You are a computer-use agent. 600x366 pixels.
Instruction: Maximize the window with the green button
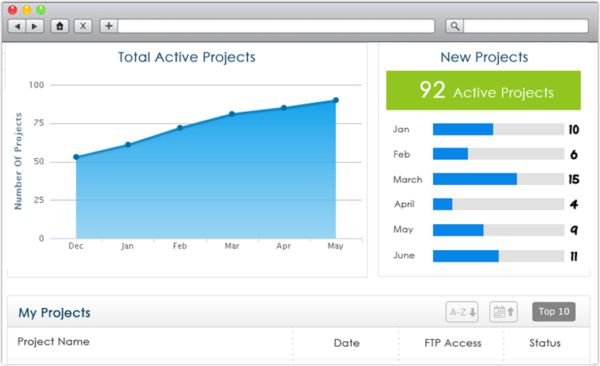(x=41, y=10)
